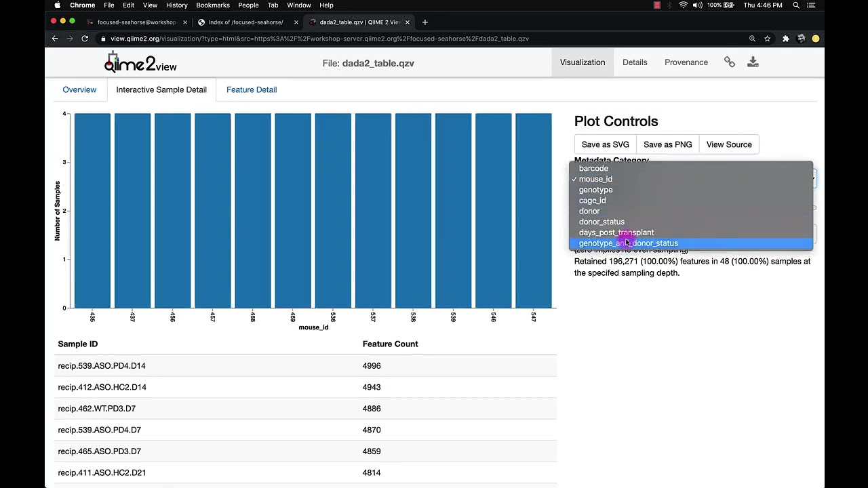868x488 pixels.
Task: Close the dada2_table.qzv browser tab
Action: tap(408, 22)
